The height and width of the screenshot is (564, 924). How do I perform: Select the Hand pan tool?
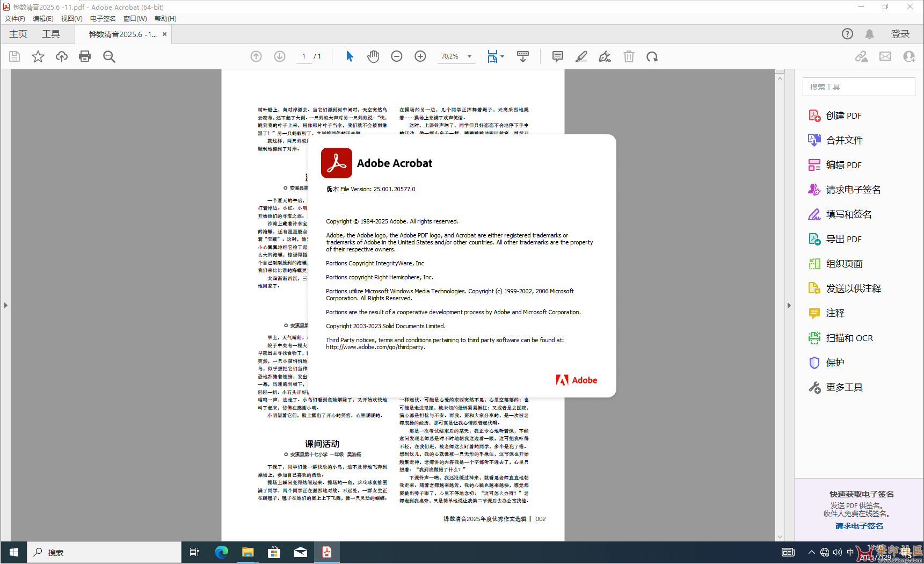click(x=373, y=56)
